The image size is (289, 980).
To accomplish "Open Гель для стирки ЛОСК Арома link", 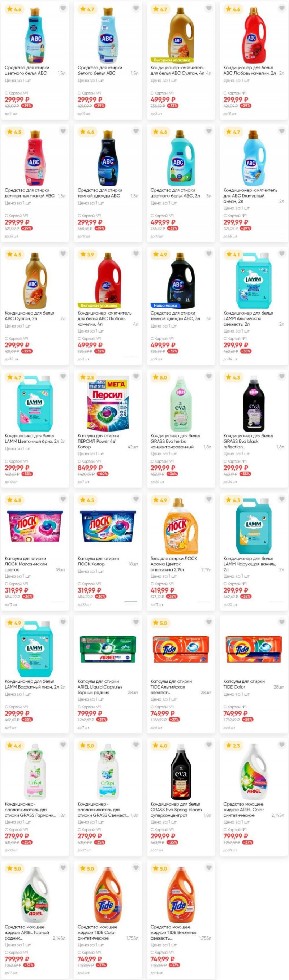I will pyautogui.click(x=174, y=561).
